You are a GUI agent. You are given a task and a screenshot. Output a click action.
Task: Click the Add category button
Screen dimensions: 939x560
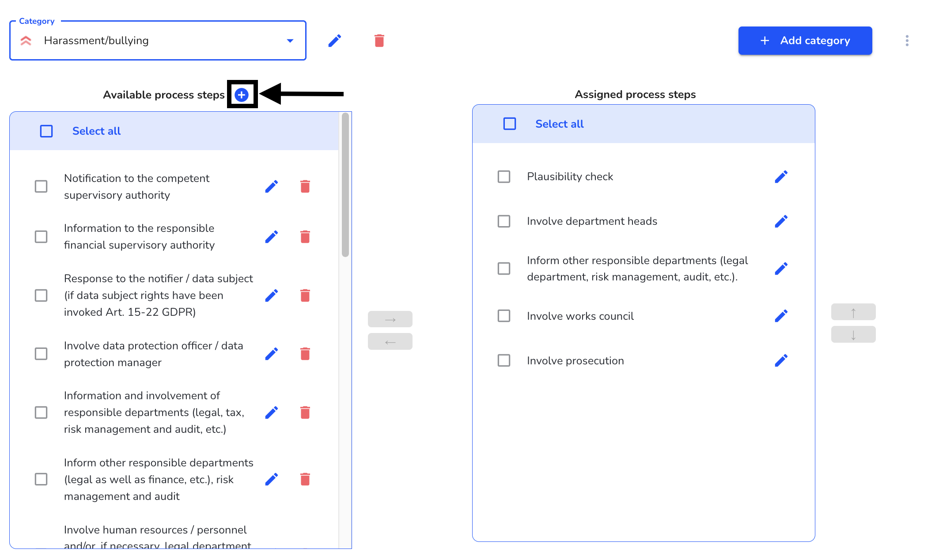806,40
